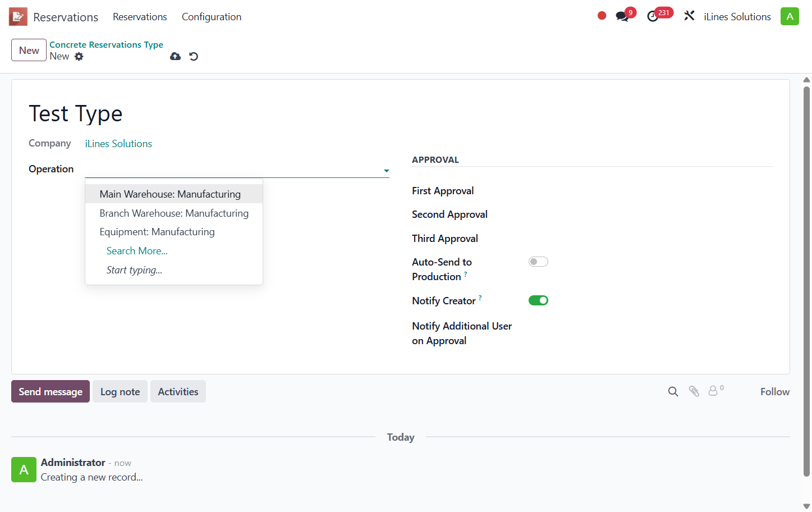Open the activities clock icon
This screenshot has height=512, width=812.
[x=653, y=17]
